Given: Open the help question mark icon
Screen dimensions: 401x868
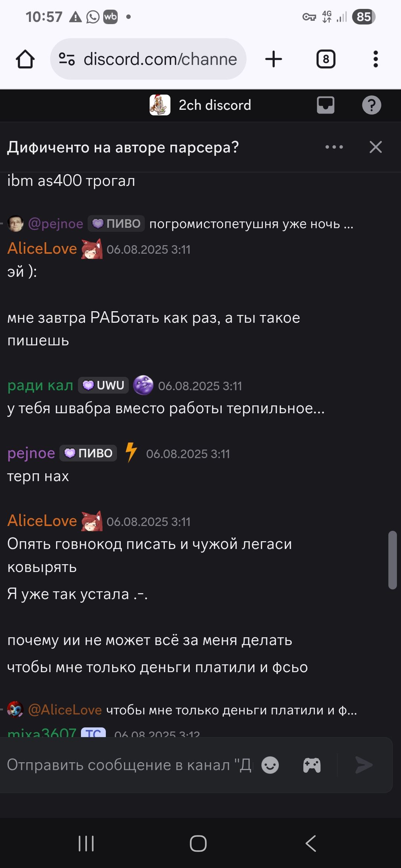Looking at the screenshot, I should [372, 105].
